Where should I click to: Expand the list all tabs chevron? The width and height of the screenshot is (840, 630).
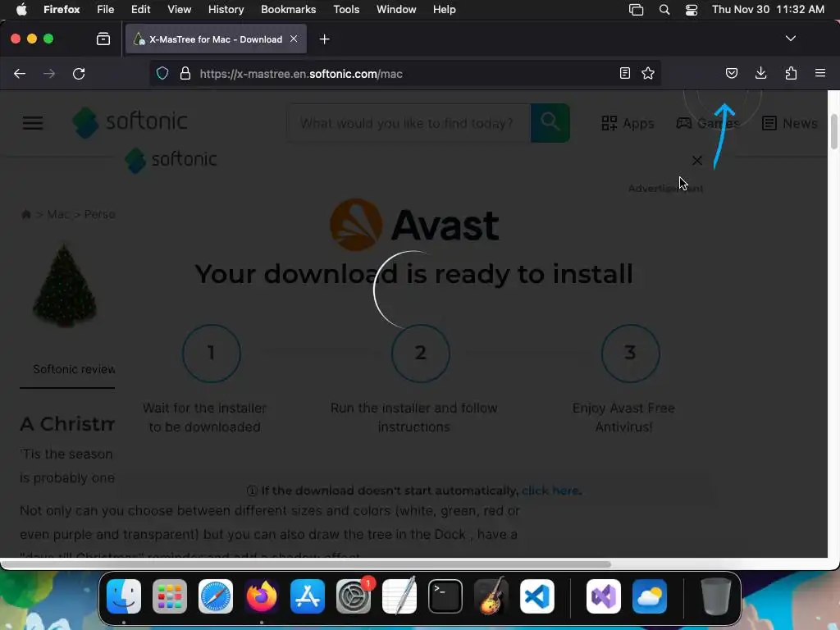coord(790,39)
